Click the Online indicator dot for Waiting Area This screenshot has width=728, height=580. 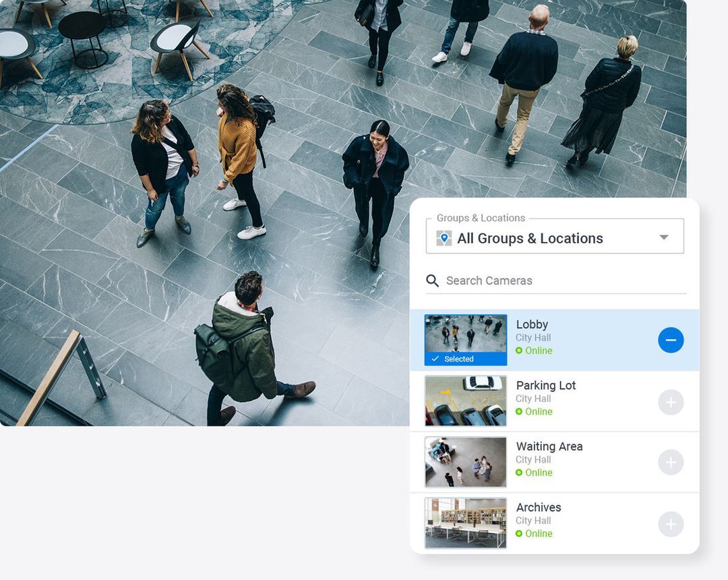(x=518, y=473)
